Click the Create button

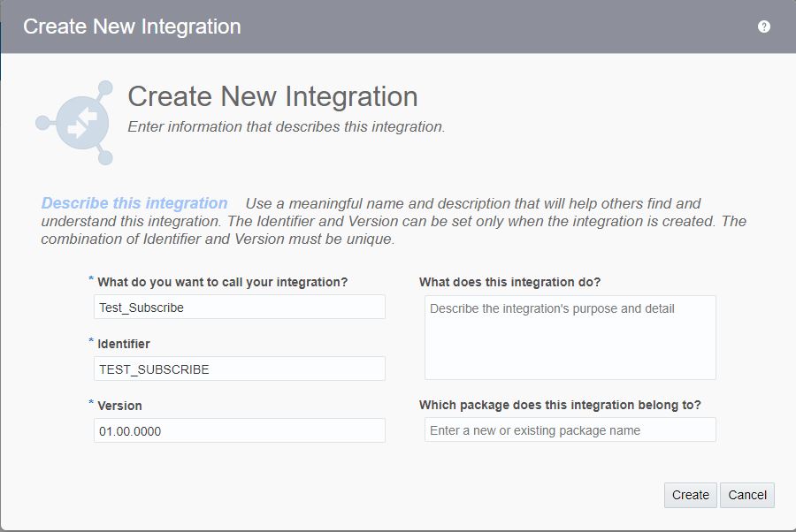[x=691, y=495]
